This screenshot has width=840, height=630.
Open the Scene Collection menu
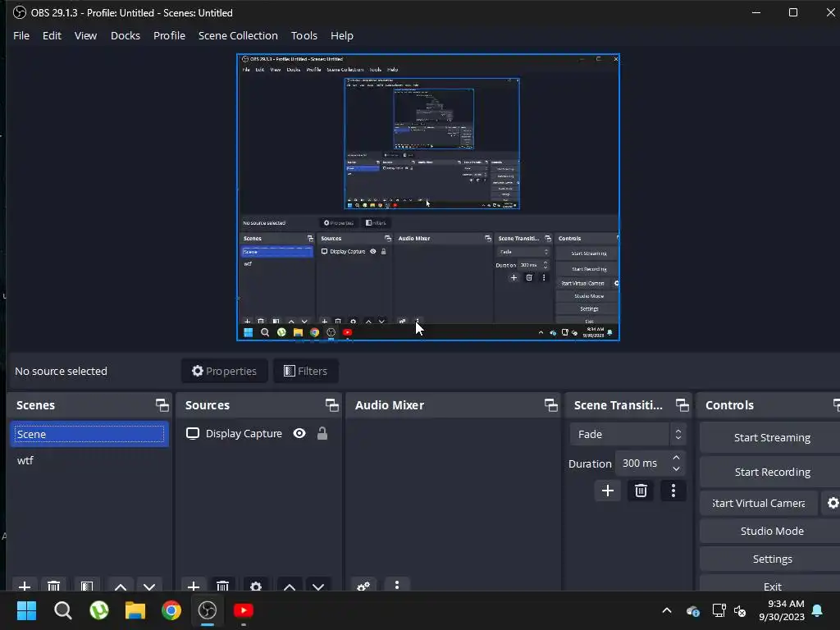(x=238, y=35)
